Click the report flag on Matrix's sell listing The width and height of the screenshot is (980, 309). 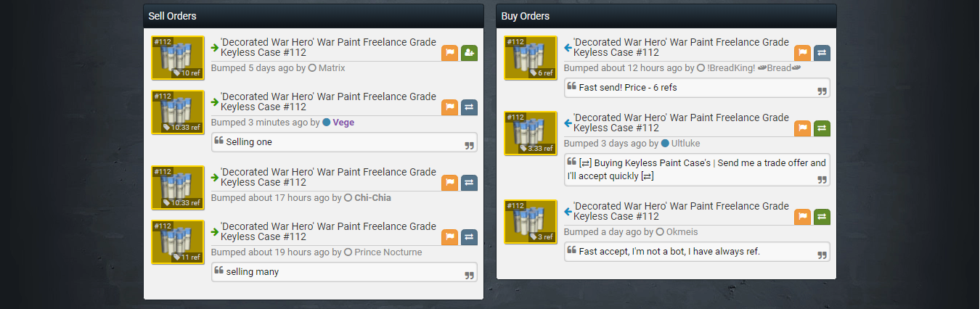[450, 53]
